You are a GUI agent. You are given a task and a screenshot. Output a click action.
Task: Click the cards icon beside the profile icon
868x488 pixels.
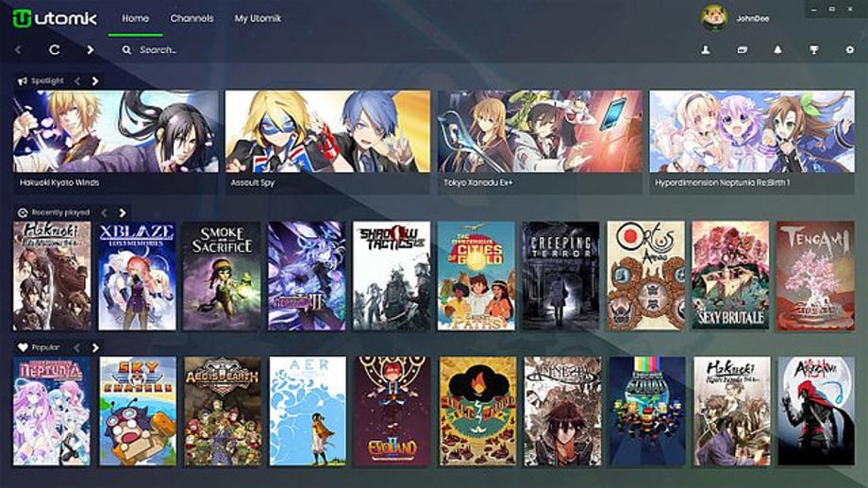tap(743, 50)
